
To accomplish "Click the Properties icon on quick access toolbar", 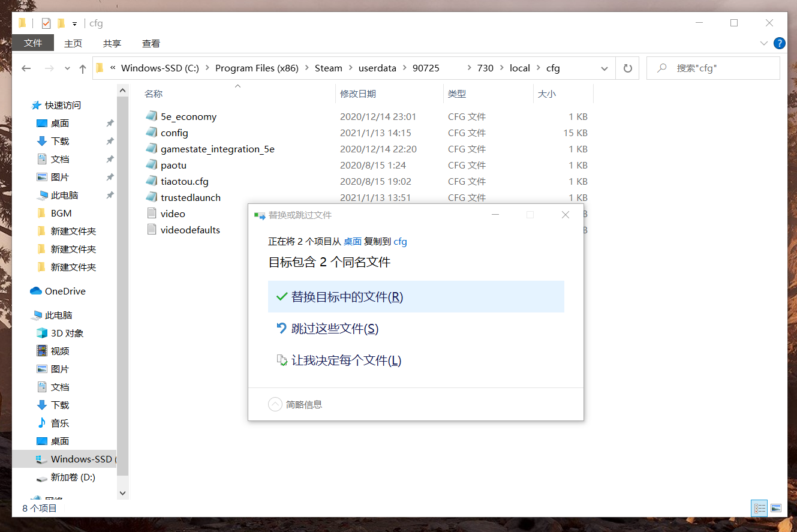I will click(x=46, y=23).
